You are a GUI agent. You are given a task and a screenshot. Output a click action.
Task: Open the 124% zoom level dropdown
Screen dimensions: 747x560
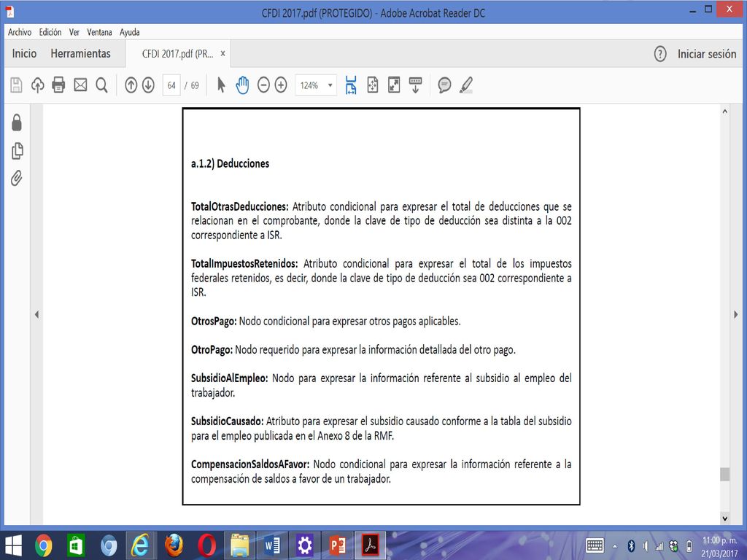[316, 85]
